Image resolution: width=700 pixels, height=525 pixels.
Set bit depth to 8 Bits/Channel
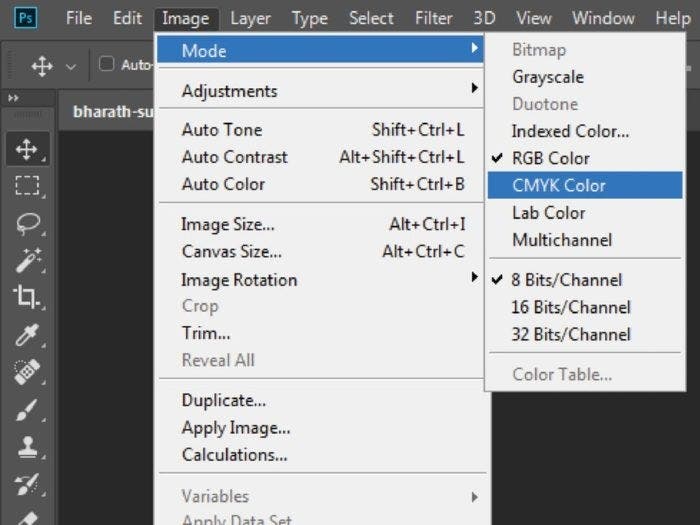(x=566, y=280)
